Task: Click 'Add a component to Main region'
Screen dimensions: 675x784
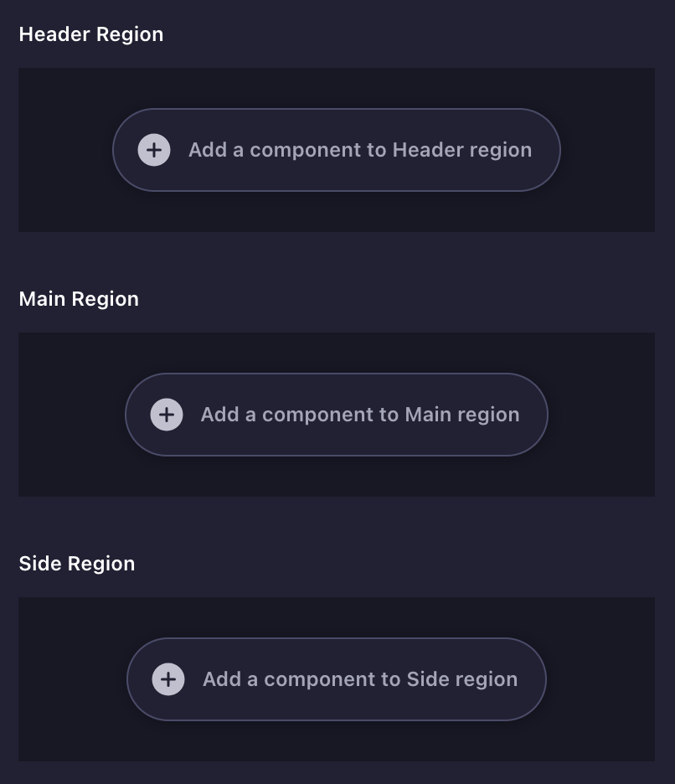Action: click(360, 415)
